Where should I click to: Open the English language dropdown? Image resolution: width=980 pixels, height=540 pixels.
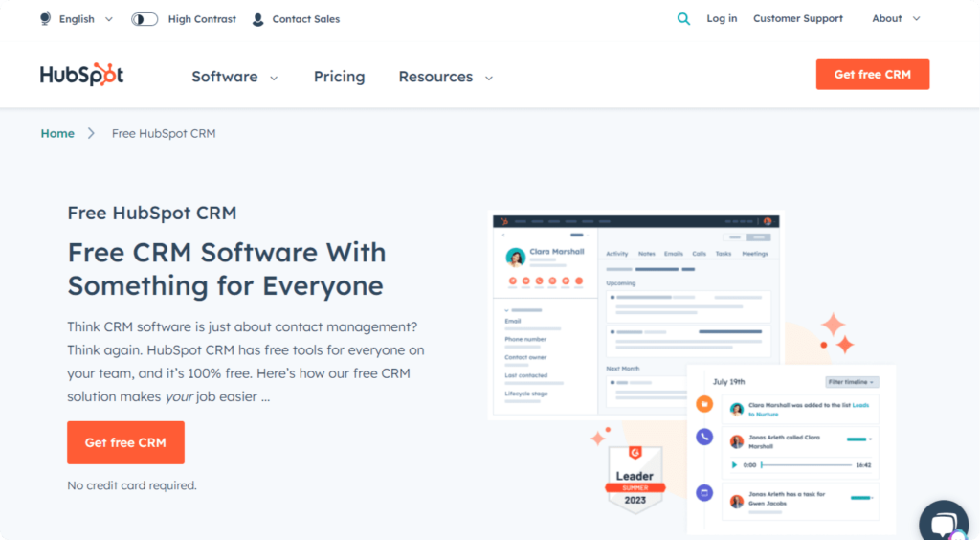[85, 19]
